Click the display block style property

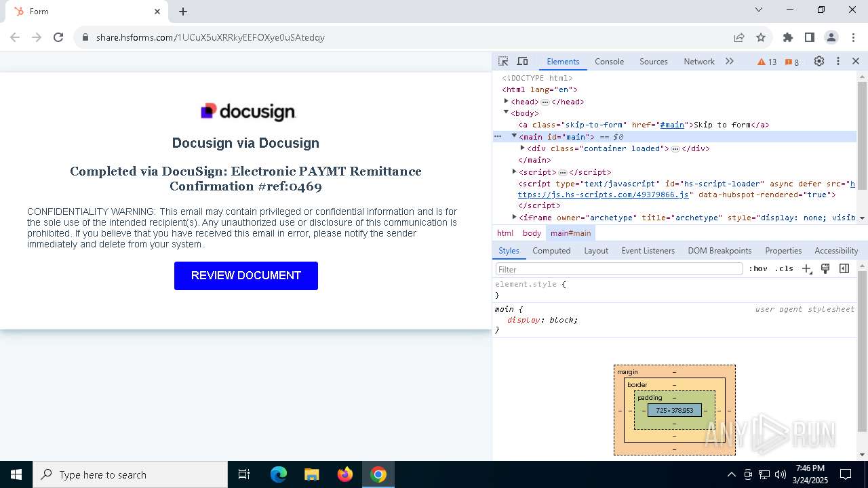click(x=542, y=320)
